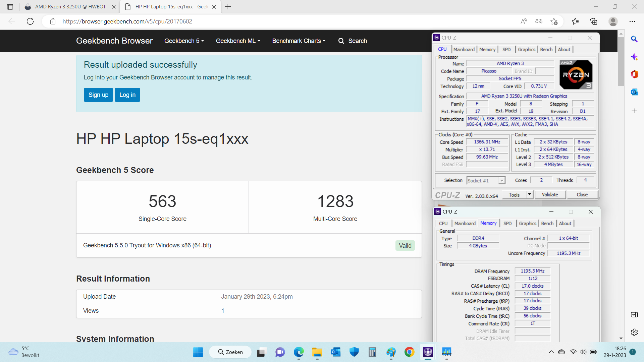Open browser collections icon
Viewport: 644px width, 362px height.
coord(594,21)
